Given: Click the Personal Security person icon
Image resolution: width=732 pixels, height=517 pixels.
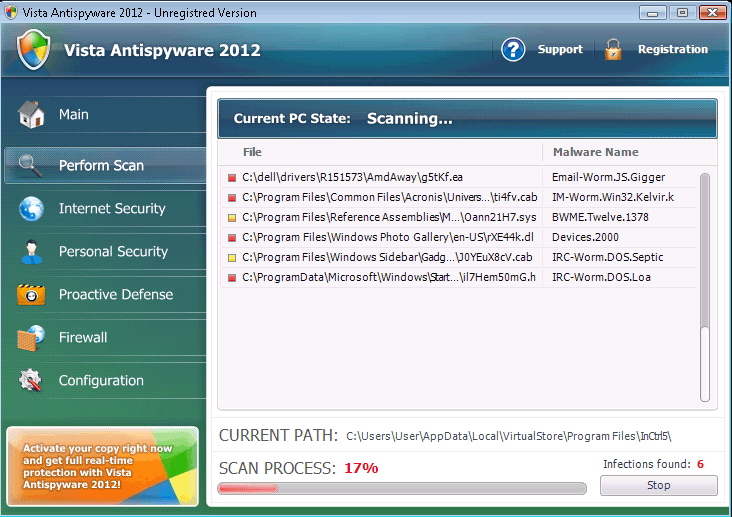Looking at the screenshot, I should tap(31, 251).
